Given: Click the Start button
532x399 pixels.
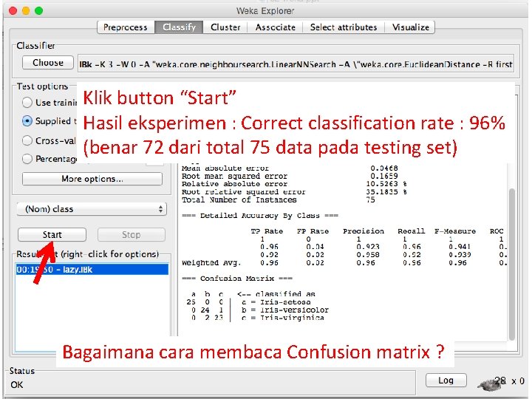Looking at the screenshot, I should tap(52, 235).
